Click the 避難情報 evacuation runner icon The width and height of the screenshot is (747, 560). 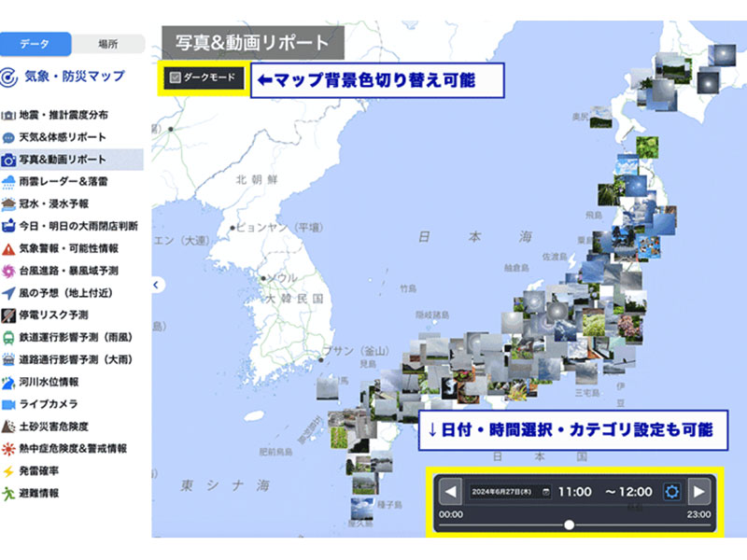[8, 494]
